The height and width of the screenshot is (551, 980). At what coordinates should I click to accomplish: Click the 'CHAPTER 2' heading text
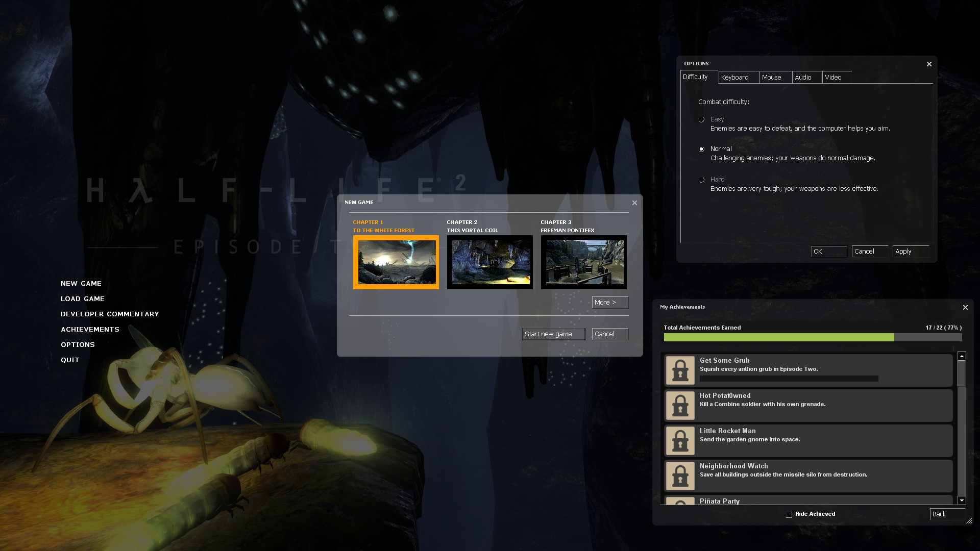(462, 222)
